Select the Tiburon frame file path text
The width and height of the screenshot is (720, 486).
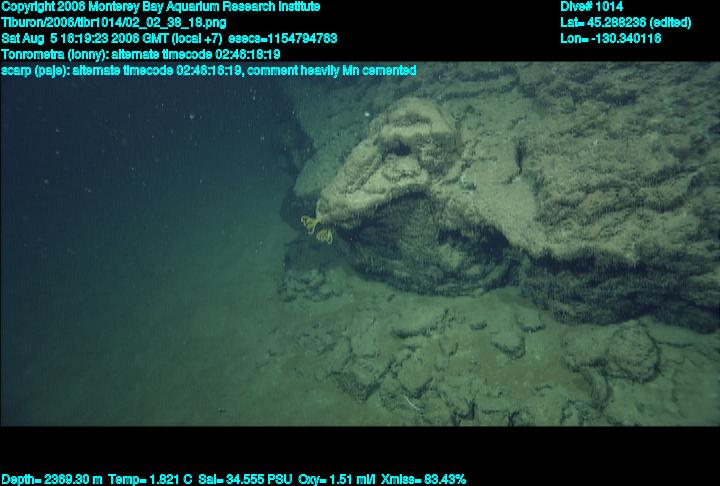[x=114, y=23]
